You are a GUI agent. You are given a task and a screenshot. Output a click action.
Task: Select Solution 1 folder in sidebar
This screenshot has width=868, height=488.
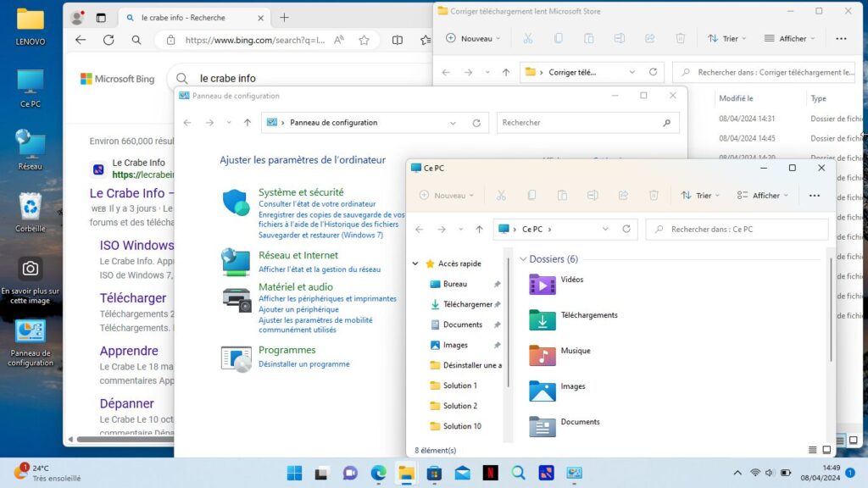459,385
